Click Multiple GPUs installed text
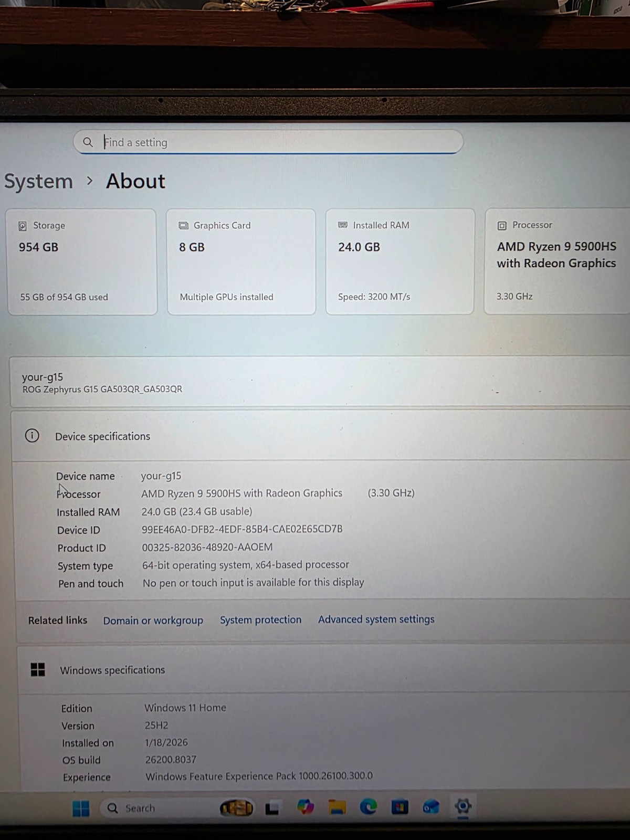Image resolution: width=630 pixels, height=840 pixels. [226, 297]
